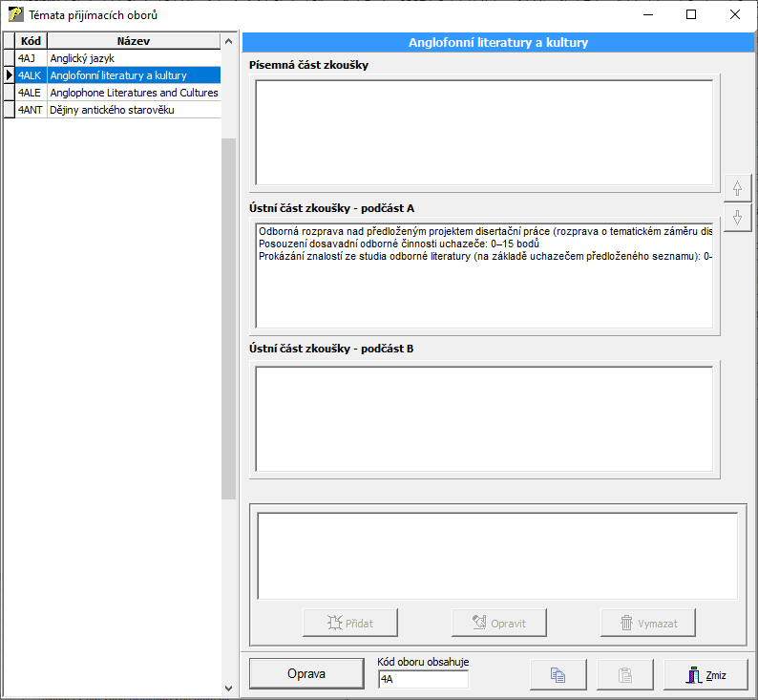
Task: Click in the Písemná část zkoušky text area
Action: coord(482,132)
